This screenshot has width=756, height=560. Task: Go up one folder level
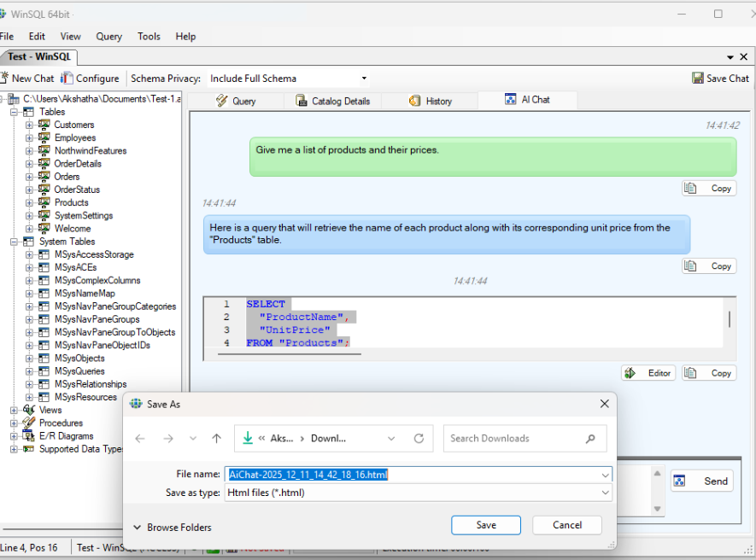tap(216, 439)
